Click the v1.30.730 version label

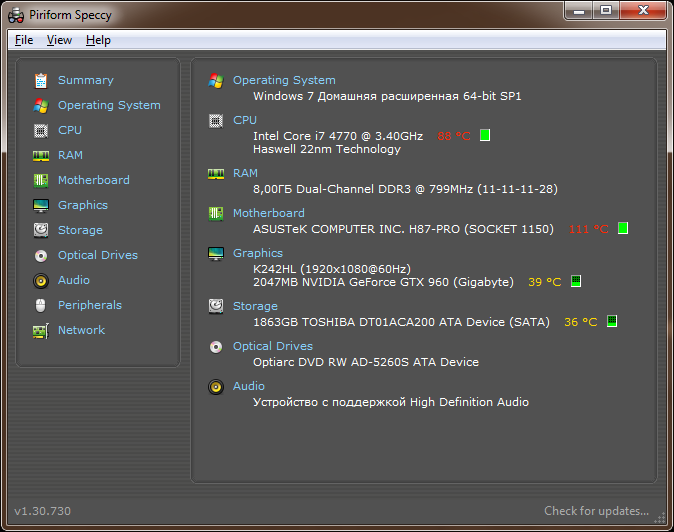tap(43, 511)
